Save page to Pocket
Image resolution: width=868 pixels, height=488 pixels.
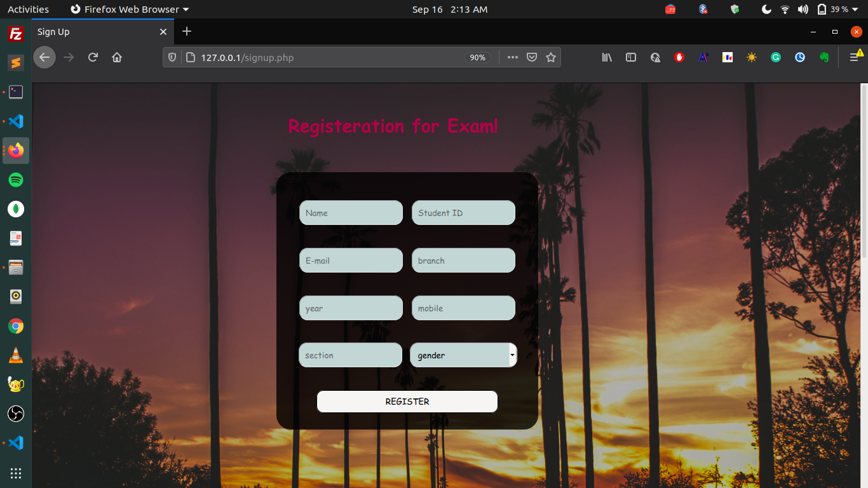532,57
